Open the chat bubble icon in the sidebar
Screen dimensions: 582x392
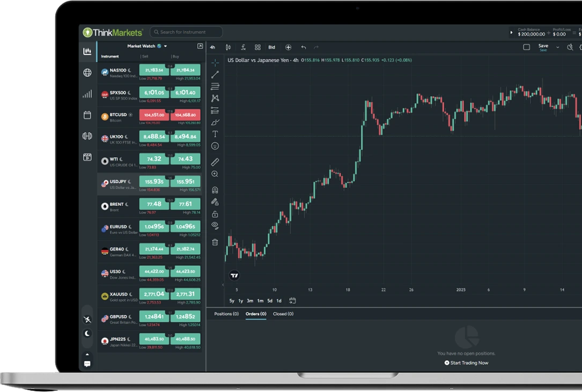(x=87, y=364)
